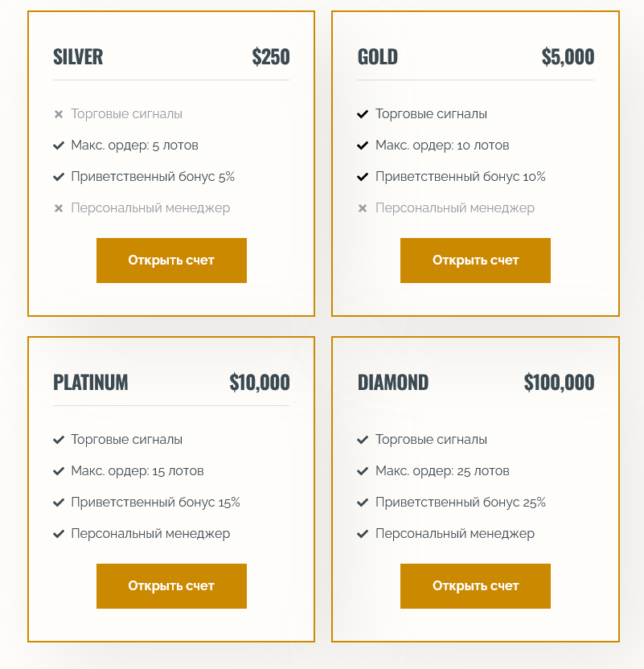Click the X icon beside Персональный менеджер on Silver
Screen dimensions: 644x669
[57, 208]
